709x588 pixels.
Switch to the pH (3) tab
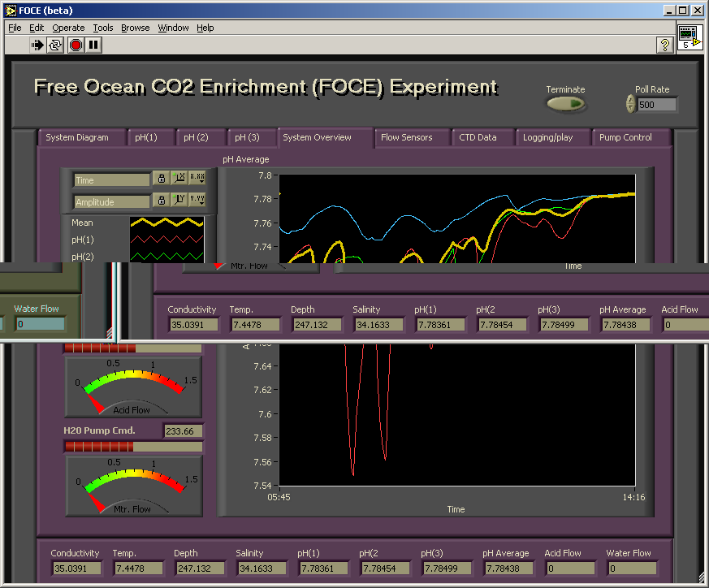click(x=252, y=137)
